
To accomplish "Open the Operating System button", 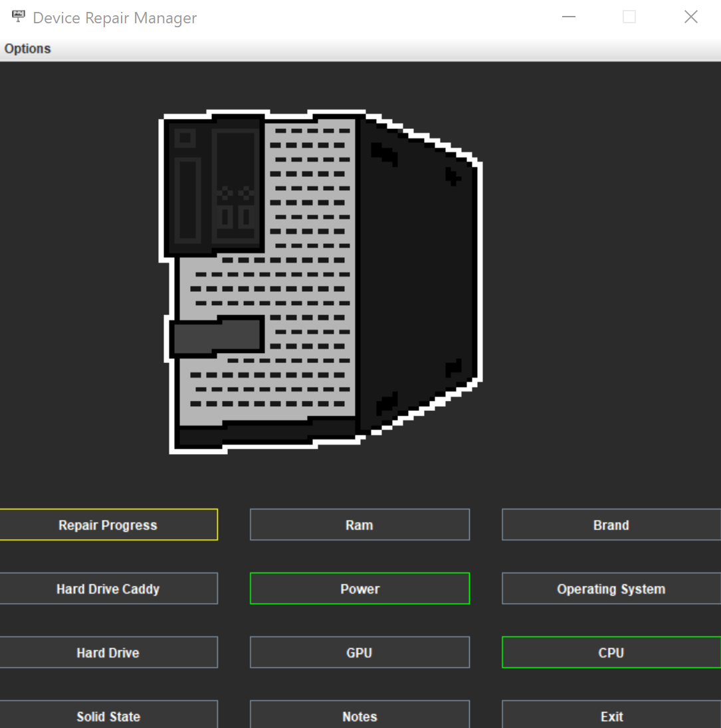I will click(x=611, y=588).
